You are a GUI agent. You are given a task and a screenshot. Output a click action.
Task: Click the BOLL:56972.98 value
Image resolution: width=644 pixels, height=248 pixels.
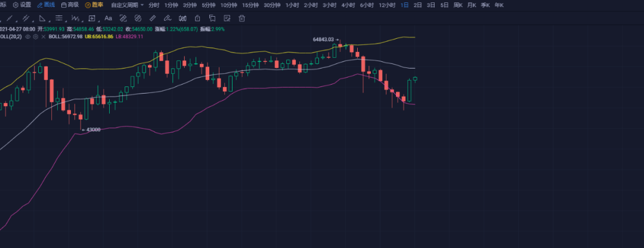pyautogui.click(x=66, y=36)
